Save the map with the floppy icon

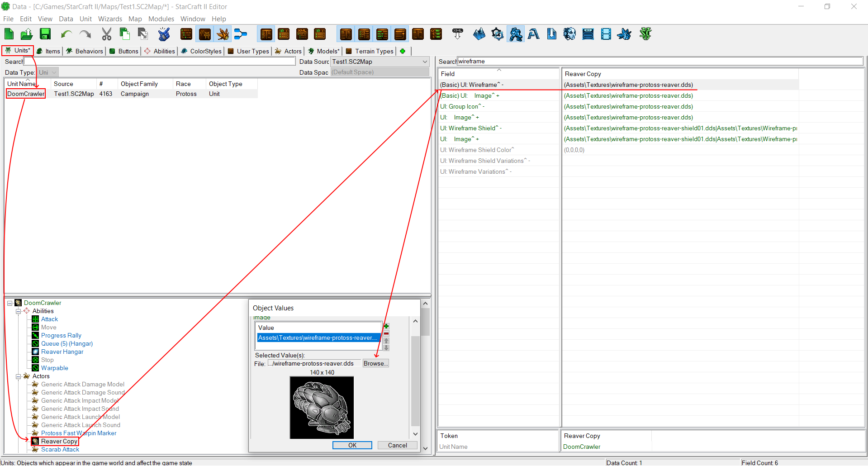click(45, 34)
